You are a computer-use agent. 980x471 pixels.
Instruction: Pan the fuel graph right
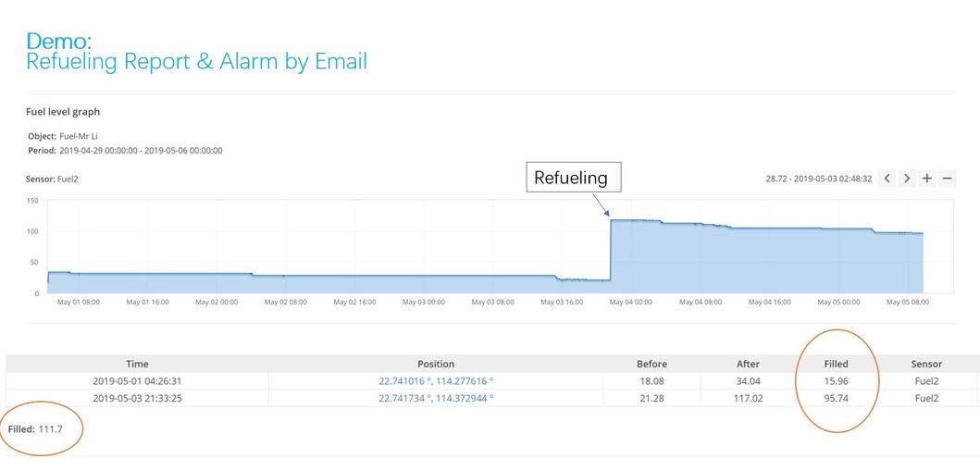coord(907,179)
